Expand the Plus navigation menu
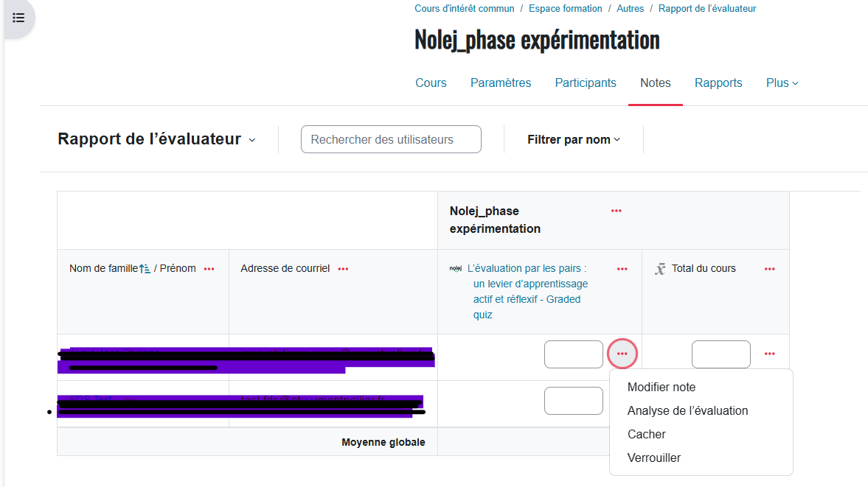The image size is (868, 487). click(x=782, y=83)
